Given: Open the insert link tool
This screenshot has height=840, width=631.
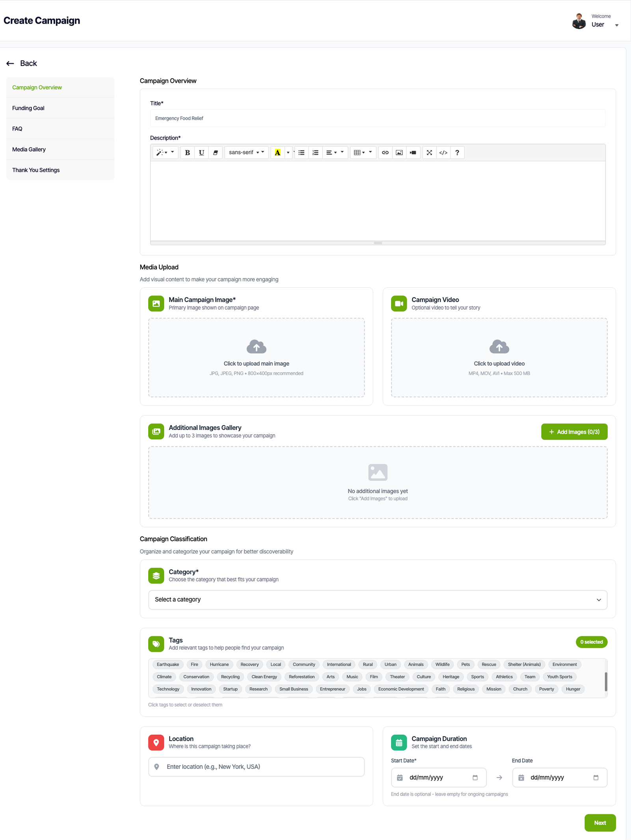Looking at the screenshot, I should [385, 152].
